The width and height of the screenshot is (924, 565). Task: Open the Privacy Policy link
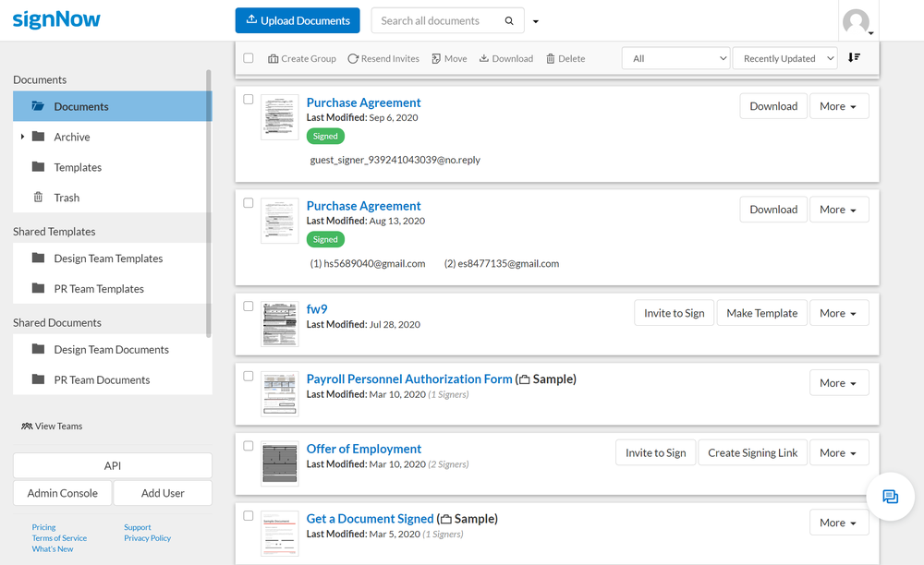click(x=147, y=538)
